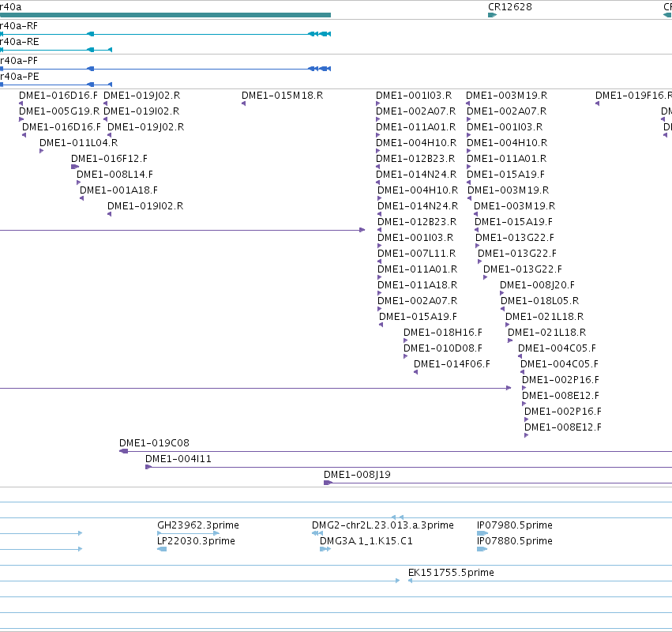The height and width of the screenshot is (632, 672).
Task: Click IP07980.5prime EST label
Action: pyautogui.click(x=514, y=525)
